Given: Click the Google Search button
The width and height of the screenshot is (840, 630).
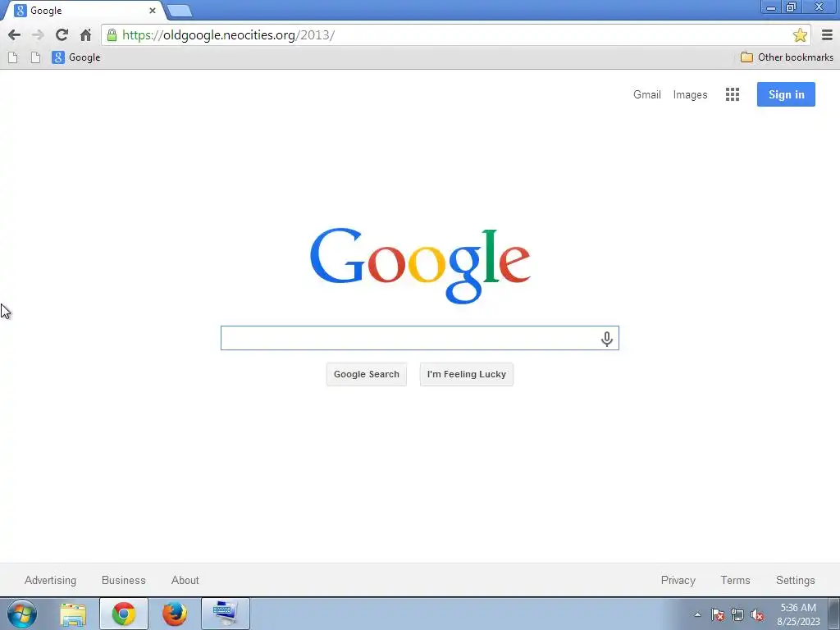Looking at the screenshot, I should click(x=367, y=374).
